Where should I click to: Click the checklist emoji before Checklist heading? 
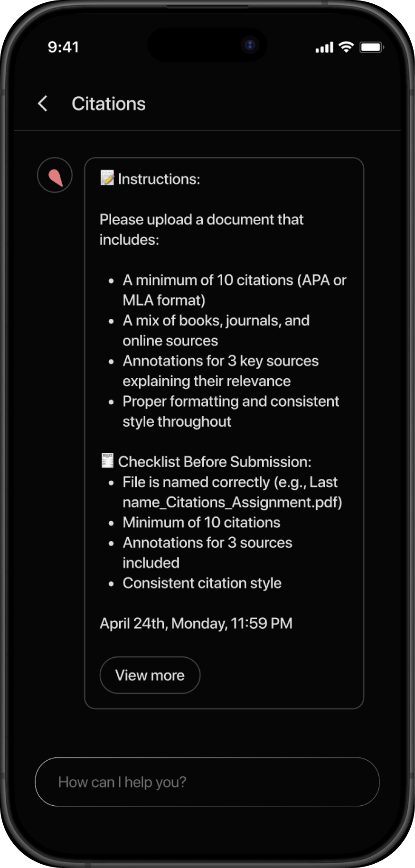pos(108,460)
